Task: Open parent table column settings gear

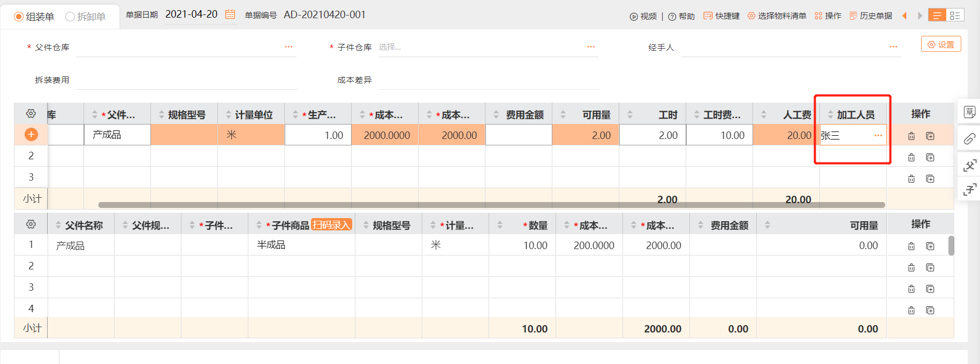Action: click(x=31, y=114)
